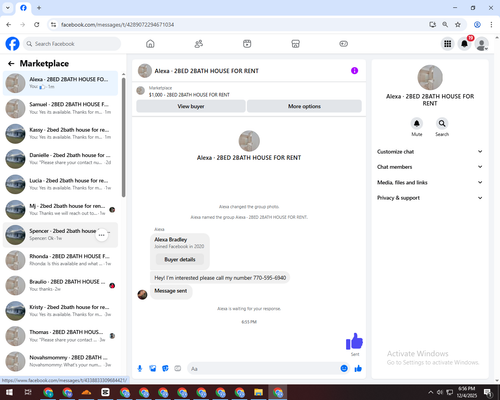Click Marketplace listing $1,000 2BED 2BATH
This screenshot has width=500, height=400.
click(x=189, y=95)
